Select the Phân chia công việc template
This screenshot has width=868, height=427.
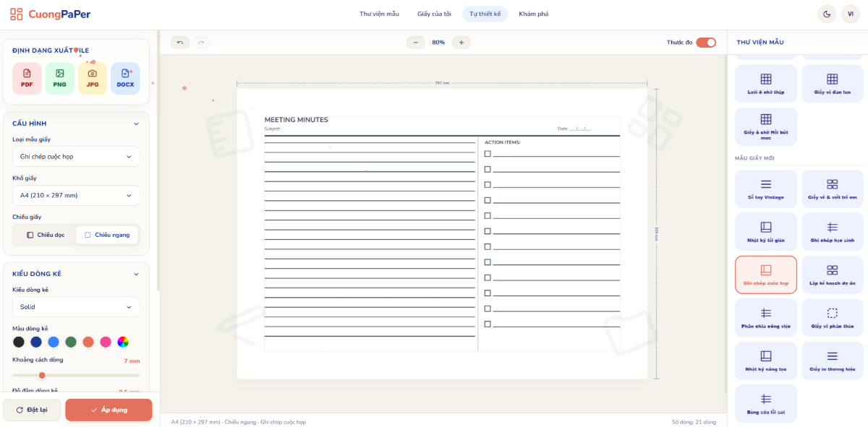766,318
